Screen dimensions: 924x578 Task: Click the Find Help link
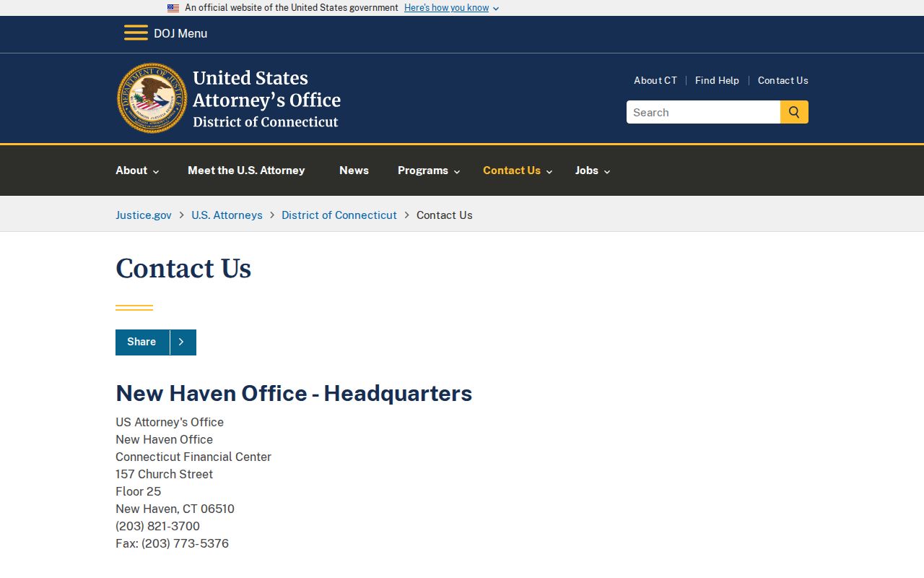coord(717,80)
